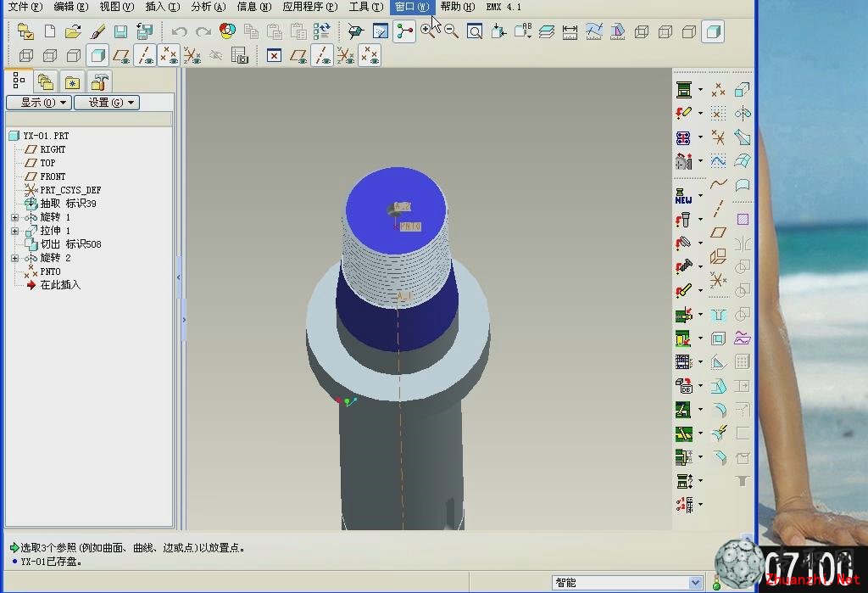Toggle model tree display icon
The image size is (868, 593).
click(19, 81)
